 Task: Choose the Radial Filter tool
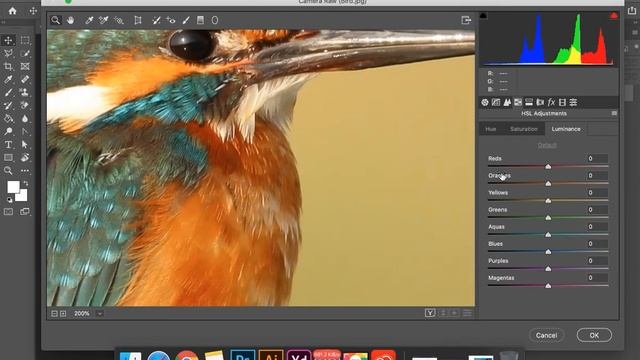click(215, 20)
